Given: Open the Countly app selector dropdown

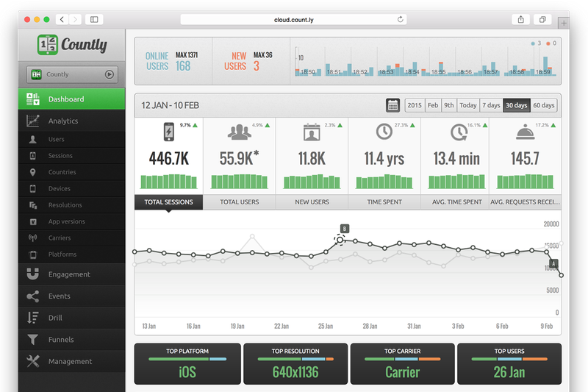Looking at the screenshot, I should [71, 74].
